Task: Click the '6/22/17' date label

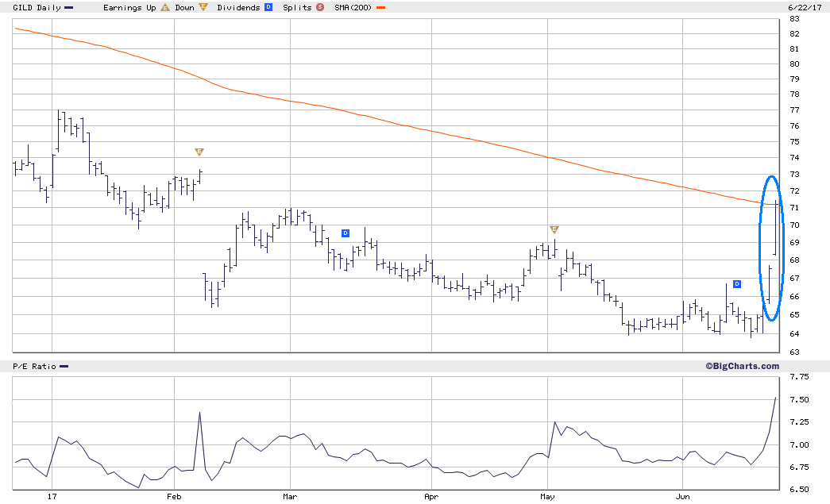Action: 805,8
